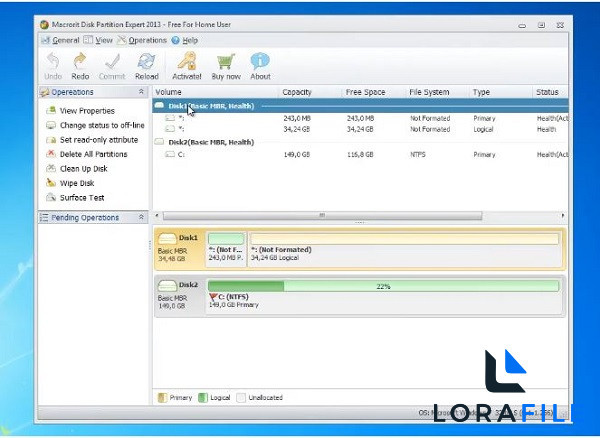This screenshot has width=600, height=438.
Task: Open the View menu
Action: pos(98,40)
